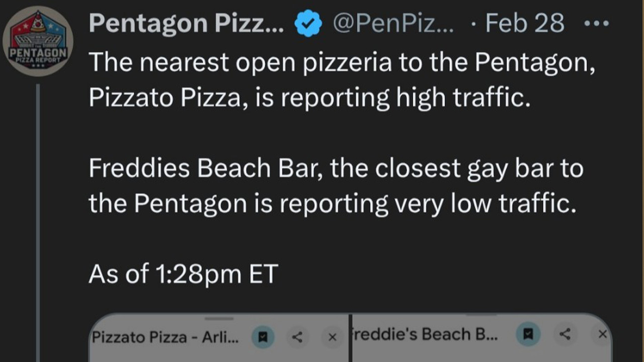
Task: Share the Freddie's Beach Bar listing
Action: pos(566,334)
